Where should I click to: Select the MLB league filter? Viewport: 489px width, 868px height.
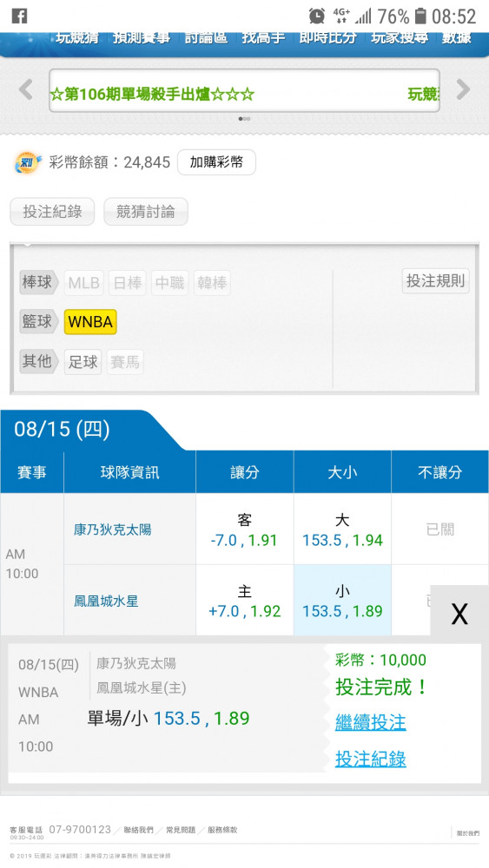coord(84,283)
